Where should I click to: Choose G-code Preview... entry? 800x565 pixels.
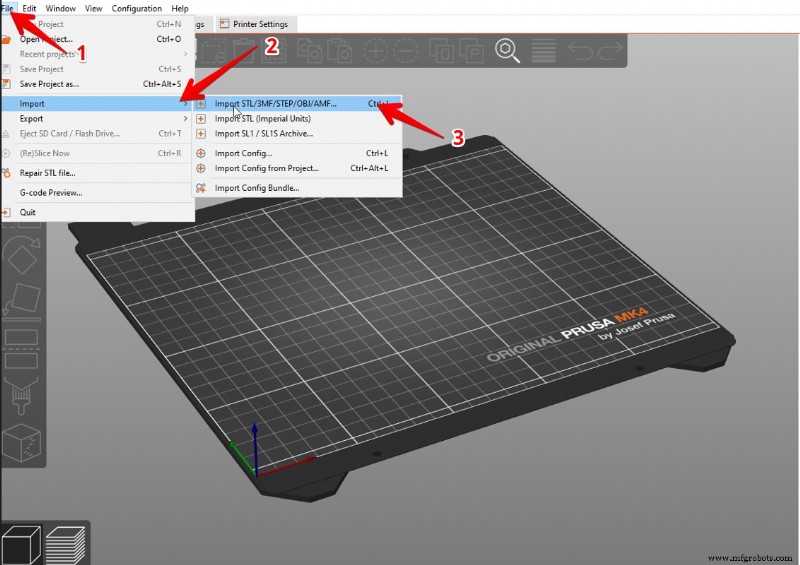point(97,192)
